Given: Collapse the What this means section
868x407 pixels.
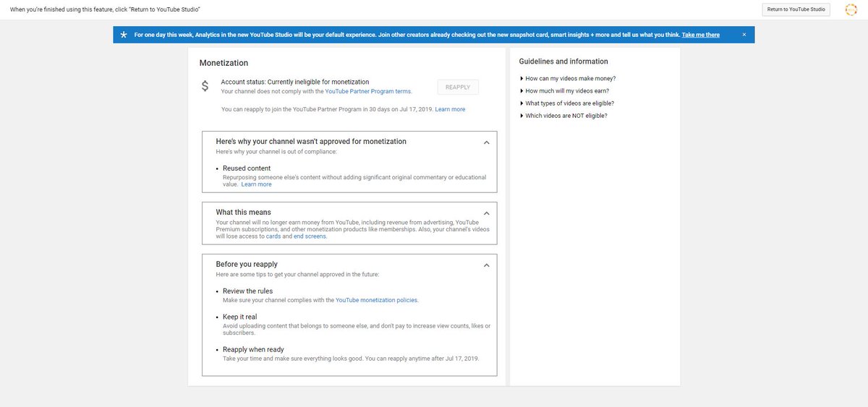Looking at the screenshot, I should pyautogui.click(x=486, y=213).
